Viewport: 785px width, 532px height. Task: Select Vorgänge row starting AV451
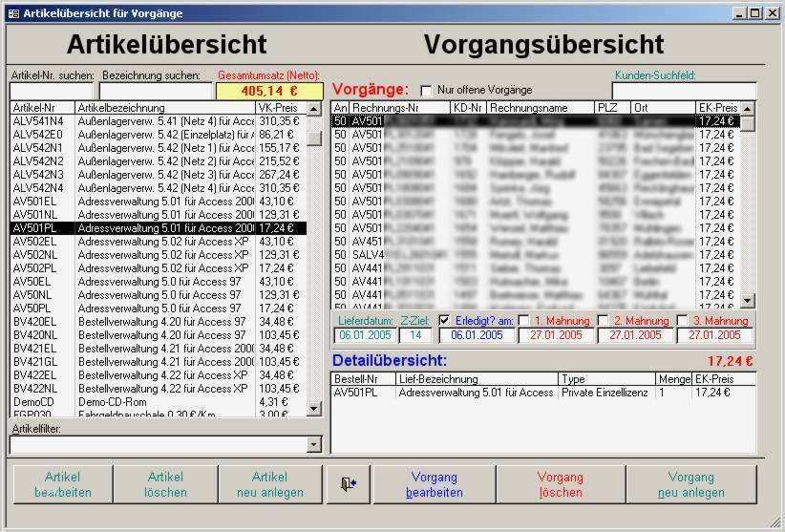click(x=536, y=242)
